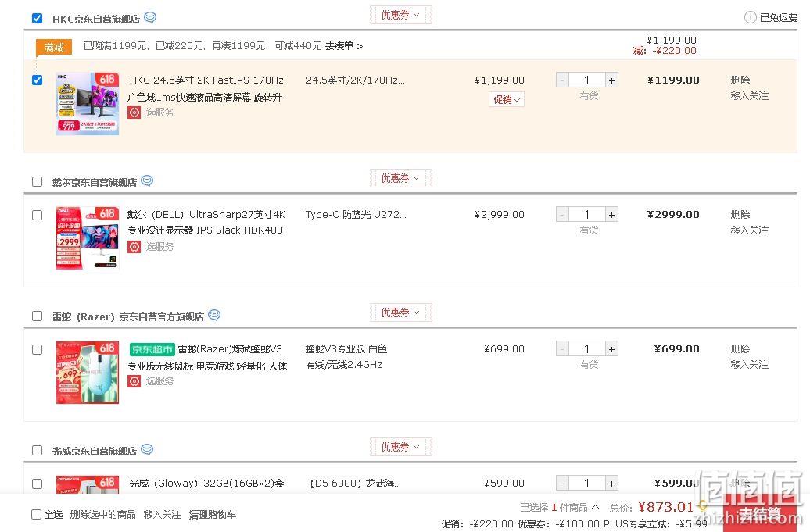Increase quantity of DELL monitor with plus
Viewport: 810px width, 532px height.
click(x=611, y=214)
